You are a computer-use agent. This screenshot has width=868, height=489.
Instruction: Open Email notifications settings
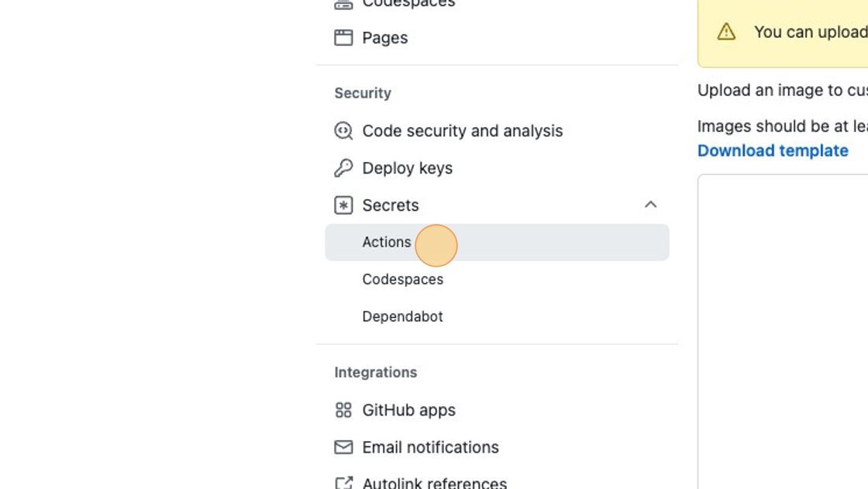point(430,447)
